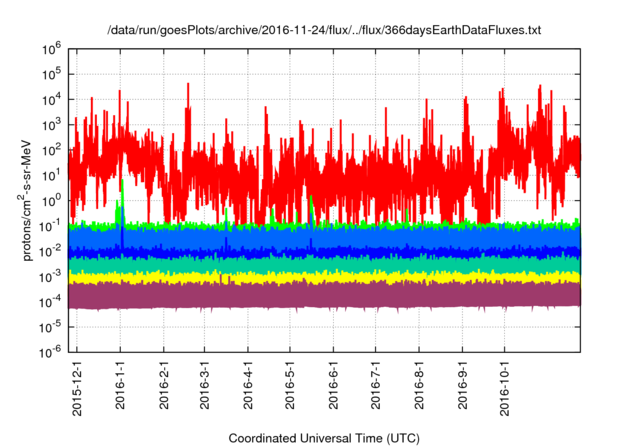Click the 10^-6 y-axis tick label
This screenshot has height=448, width=640.
(x=50, y=351)
